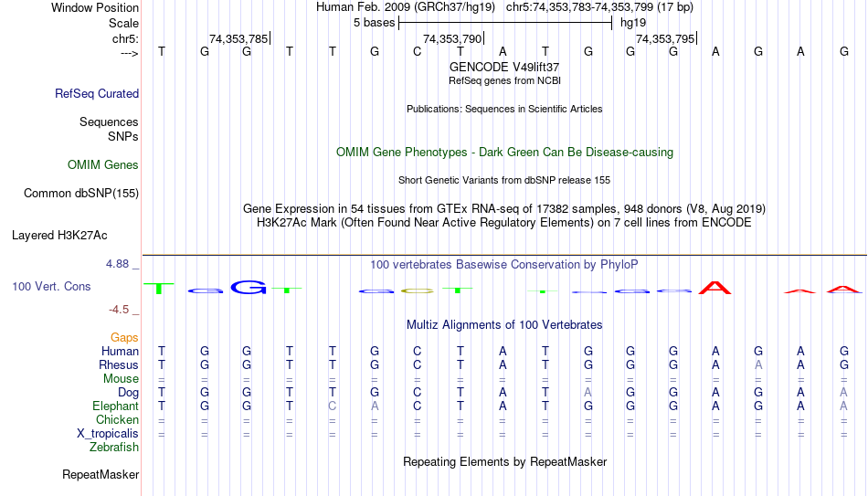Viewport: 868px width, 496px height.
Task: Click the GTEx Gene Expression track title
Action: 504,208
